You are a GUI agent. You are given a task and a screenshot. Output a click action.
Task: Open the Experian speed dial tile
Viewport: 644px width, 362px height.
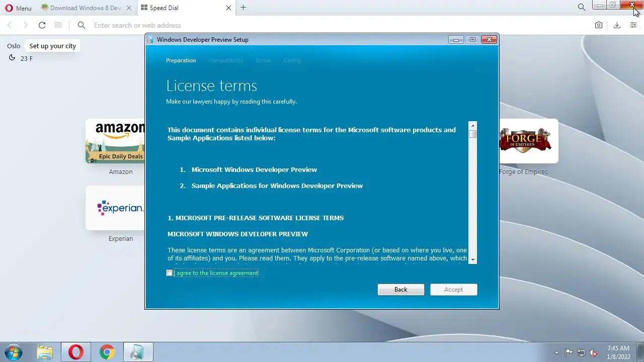click(x=115, y=208)
